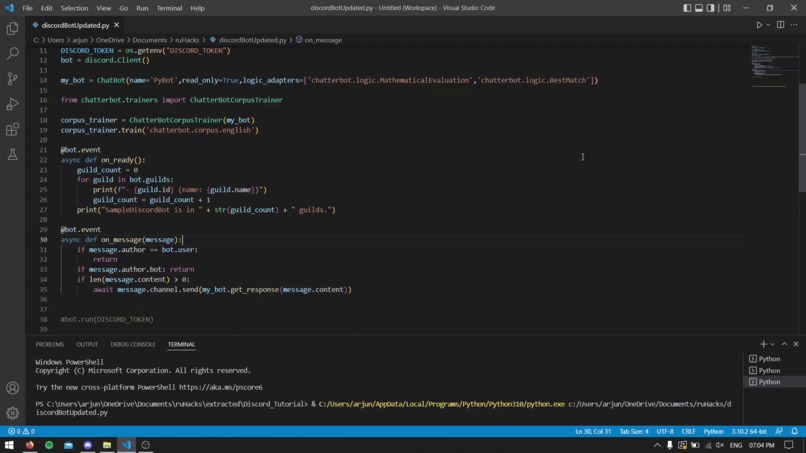The height and width of the screenshot is (453, 806).
Task: Select the first Python terminal entry
Action: tap(774, 358)
